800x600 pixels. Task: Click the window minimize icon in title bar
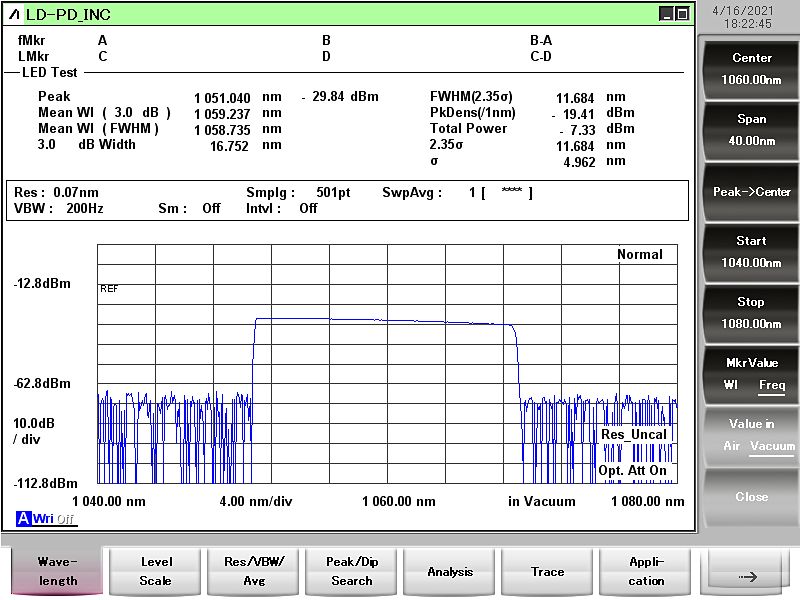pyautogui.click(x=666, y=14)
